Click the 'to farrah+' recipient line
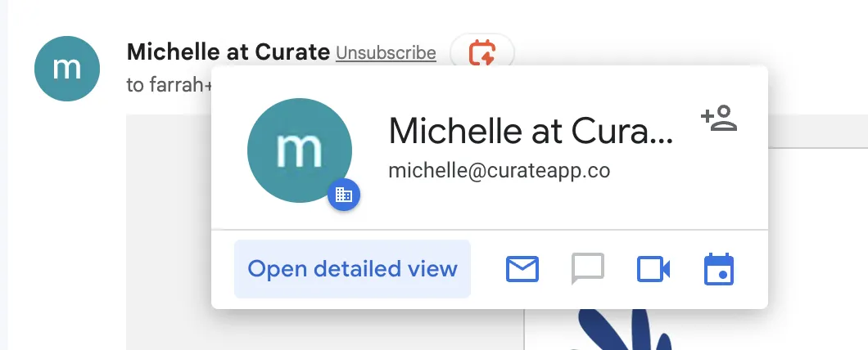The height and width of the screenshot is (350, 868). [168, 84]
